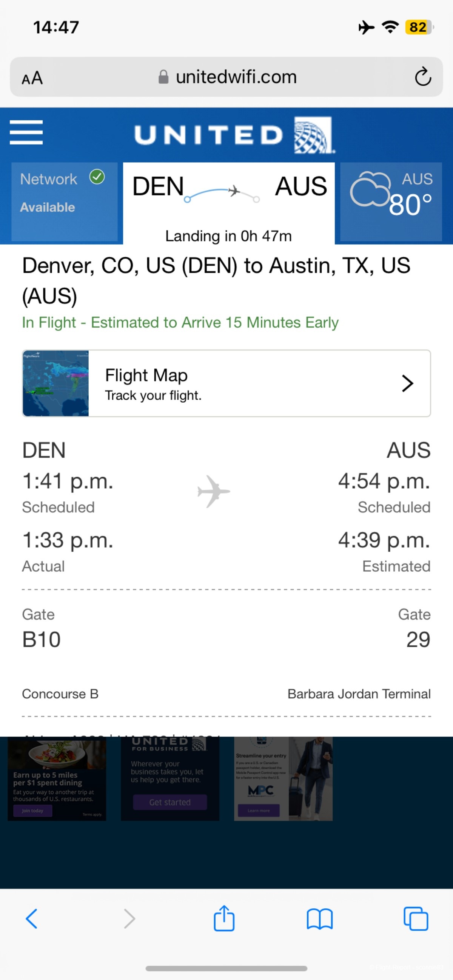
Task: Tap the United globe logo
Action: point(314,135)
